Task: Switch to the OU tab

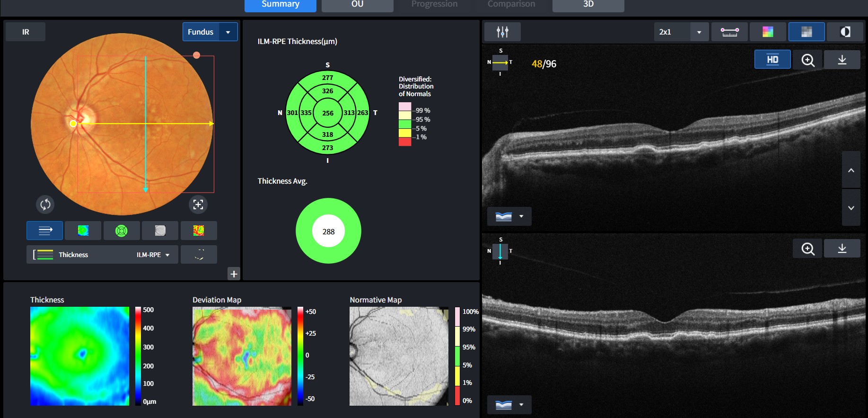Action: (357, 5)
